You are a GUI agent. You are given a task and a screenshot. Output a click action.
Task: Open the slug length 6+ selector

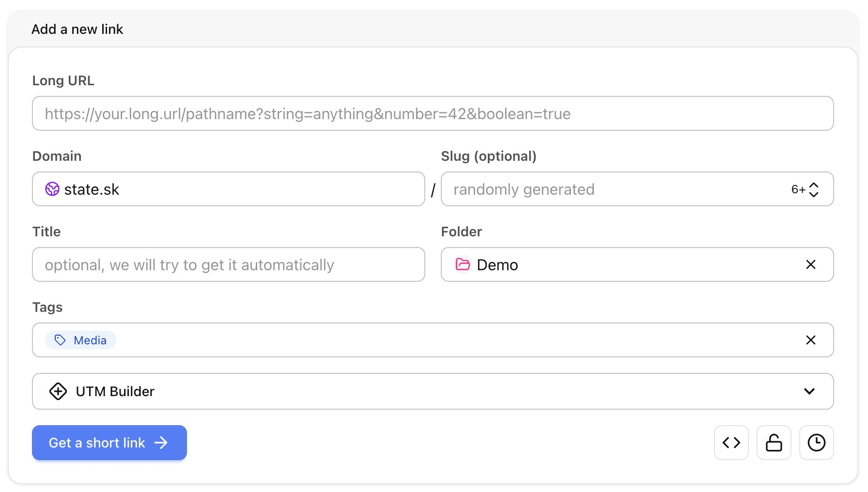(805, 189)
